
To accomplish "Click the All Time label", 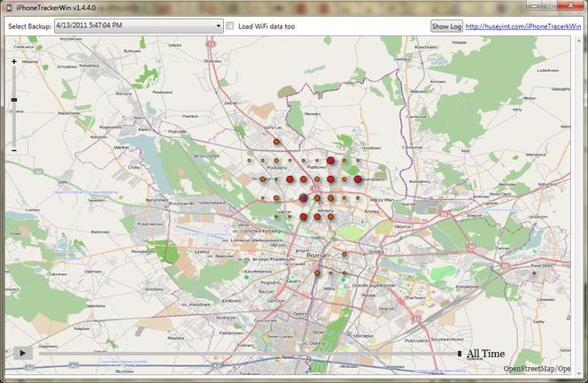I will (x=485, y=354).
